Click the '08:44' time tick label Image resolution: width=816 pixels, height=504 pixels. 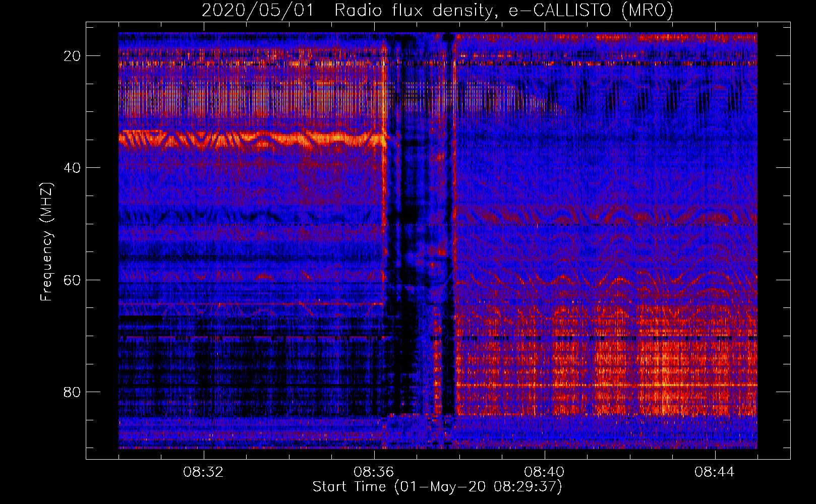pos(715,472)
